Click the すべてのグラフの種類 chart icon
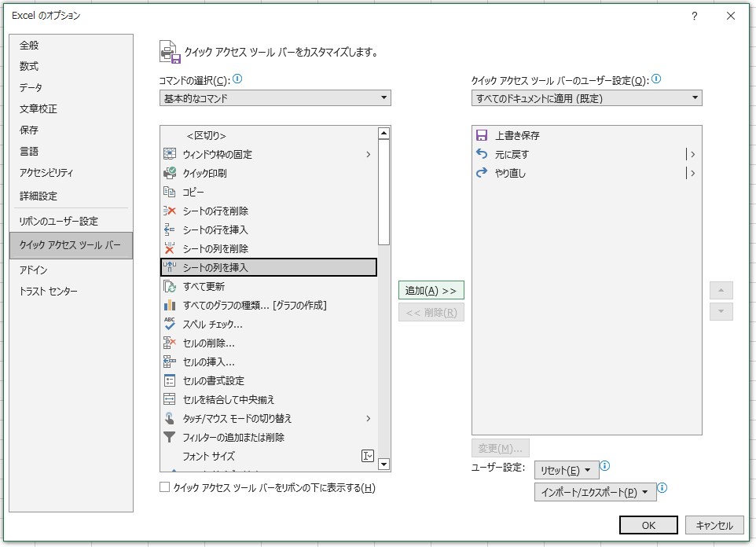This screenshot has height=547, width=756. coord(170,306)
